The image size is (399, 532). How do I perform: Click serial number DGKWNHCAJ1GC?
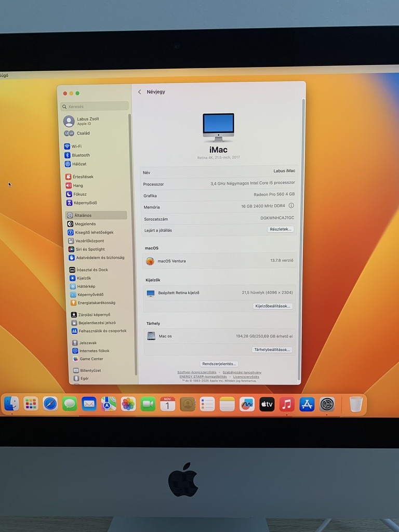pos(277,218)
